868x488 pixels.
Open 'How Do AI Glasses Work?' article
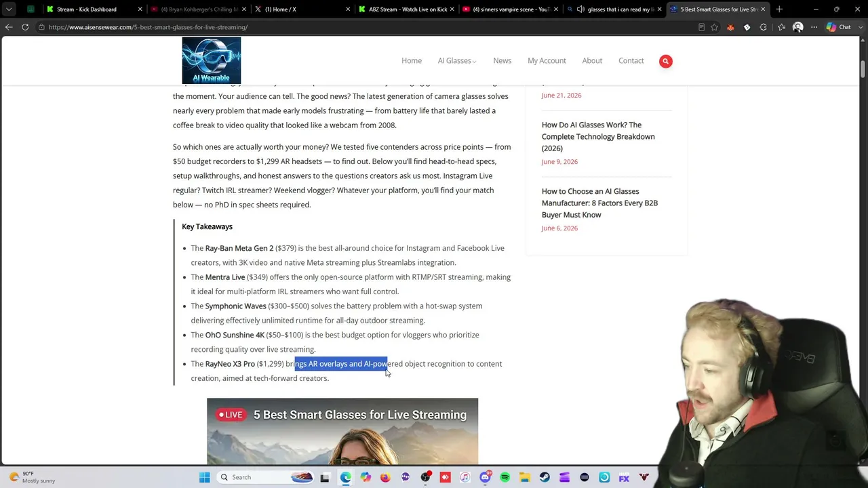click(598, 136)
